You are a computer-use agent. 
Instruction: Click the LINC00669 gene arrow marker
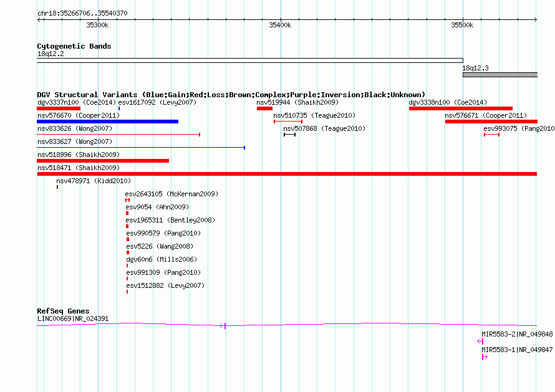[223, 325]
